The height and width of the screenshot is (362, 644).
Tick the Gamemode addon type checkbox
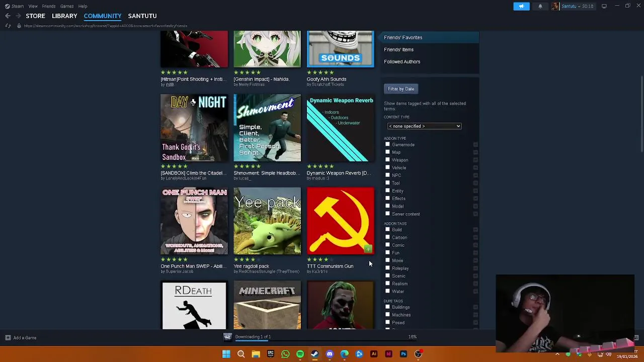pos(387,144)
